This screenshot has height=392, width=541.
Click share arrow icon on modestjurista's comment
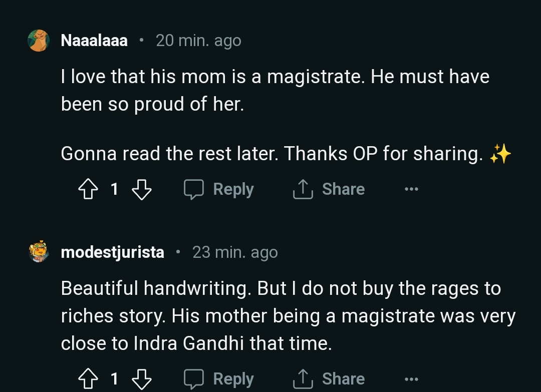coord(303,379)
